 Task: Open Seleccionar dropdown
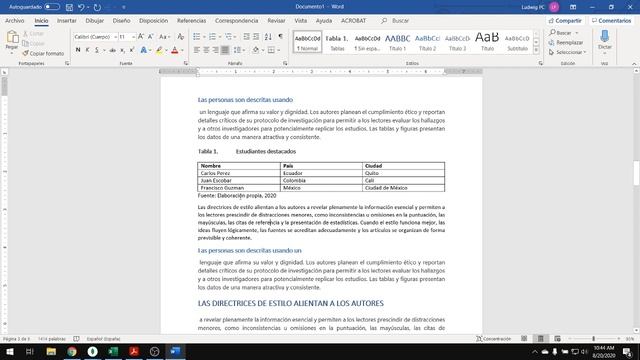[x=567, y=52]
